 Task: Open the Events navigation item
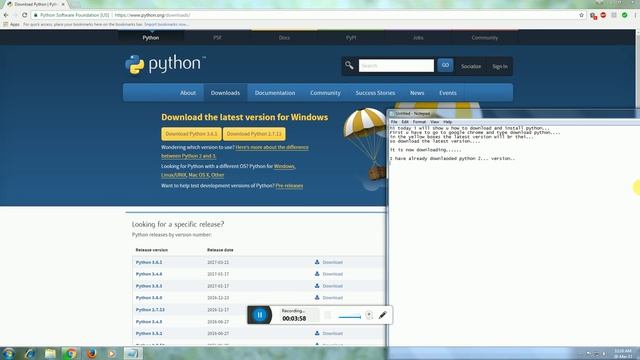point(448,93)
